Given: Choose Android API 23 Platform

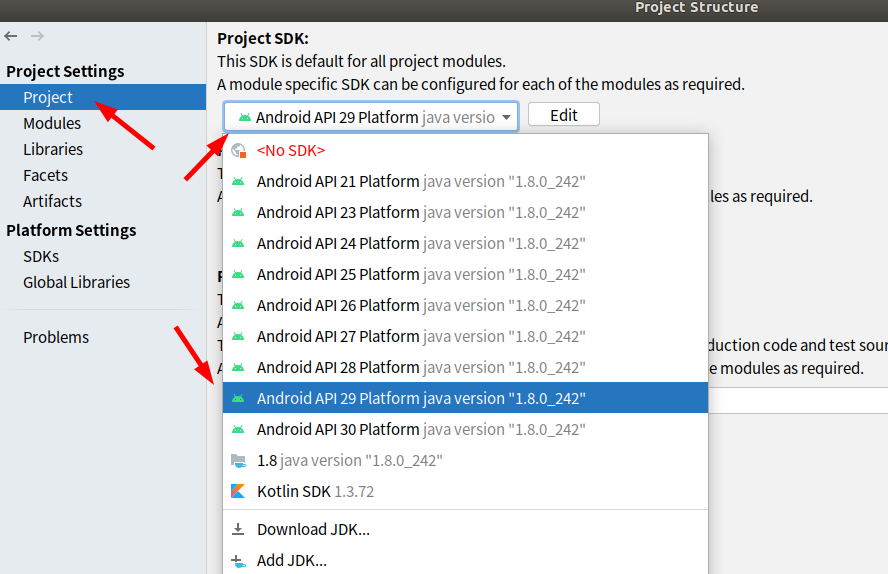Looking at the screenshot, I should click(466, 213).
